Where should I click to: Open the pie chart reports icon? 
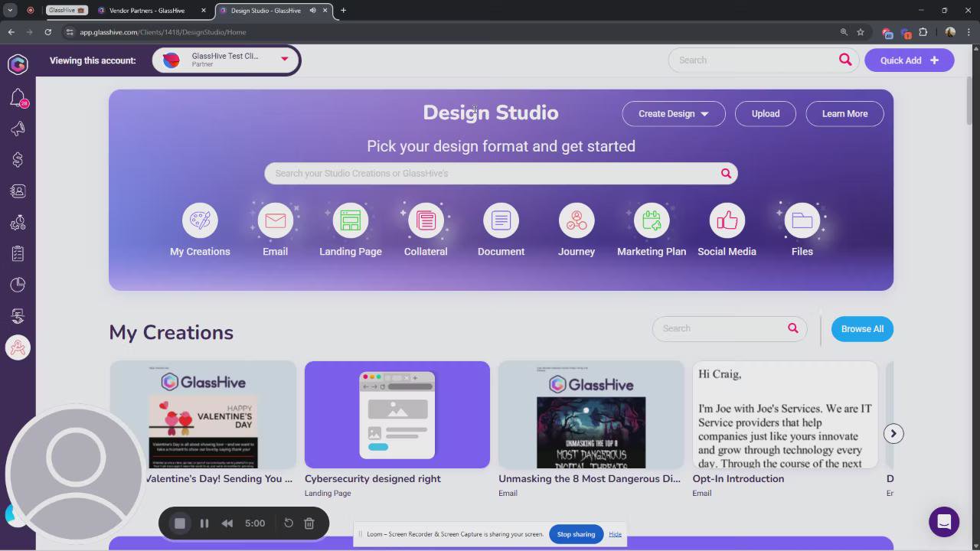(x=18, y=285)
